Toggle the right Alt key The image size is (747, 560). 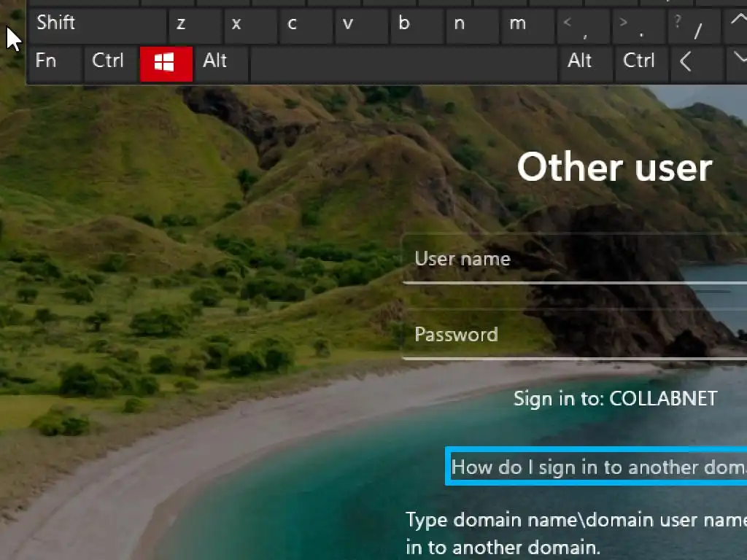point(586,64)
